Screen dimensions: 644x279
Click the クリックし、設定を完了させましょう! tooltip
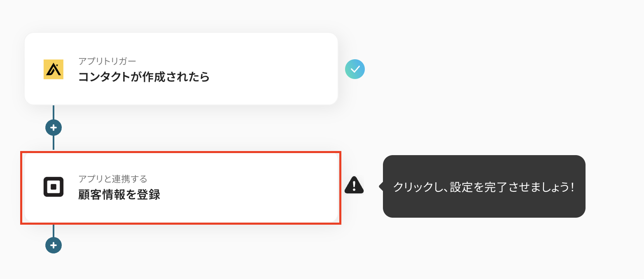click(484, 187)
